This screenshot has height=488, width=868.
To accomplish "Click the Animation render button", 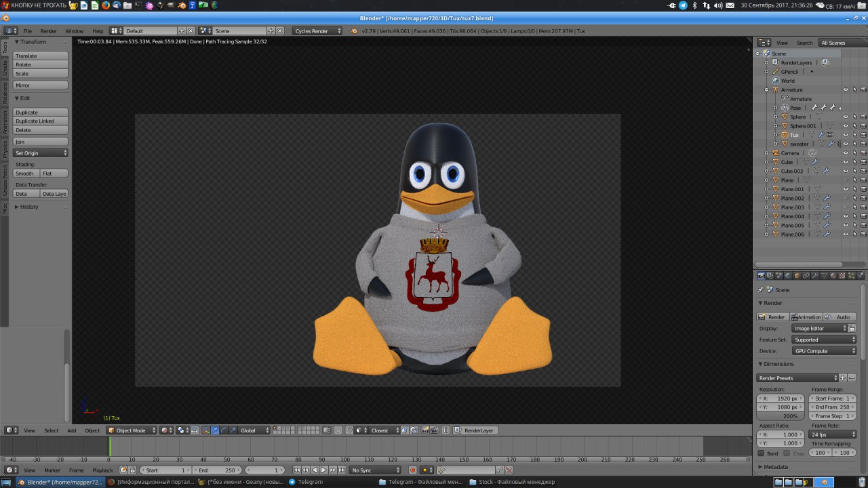I will (x=806, y=317).
